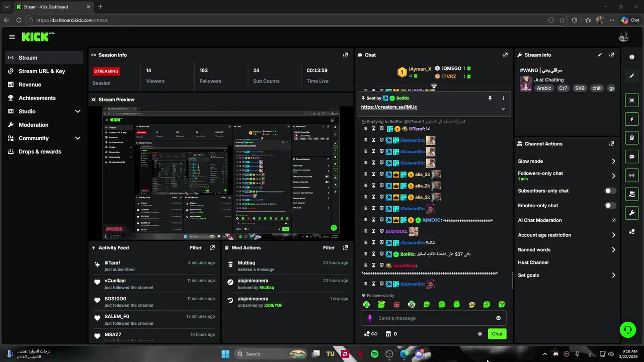Click the Arabic stream tag
The width and height of the screenshot is (644, 362).
(544, 88)
